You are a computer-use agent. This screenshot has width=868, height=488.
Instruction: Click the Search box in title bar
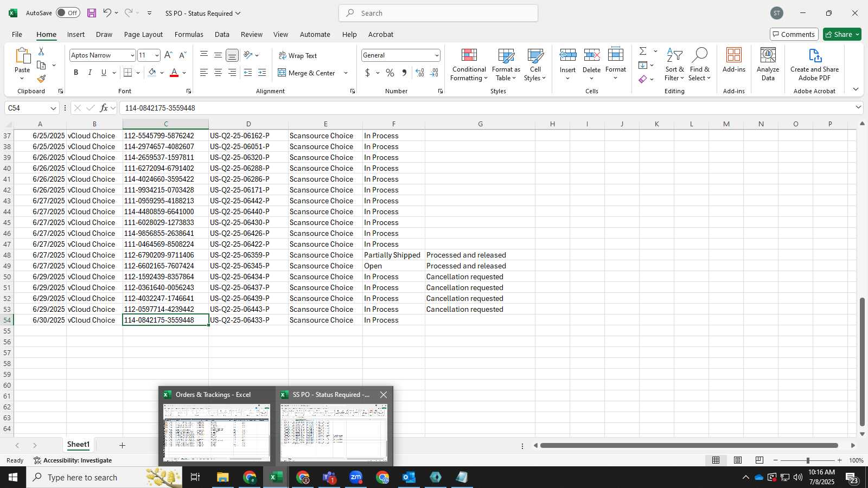click(x=438, y=13)
